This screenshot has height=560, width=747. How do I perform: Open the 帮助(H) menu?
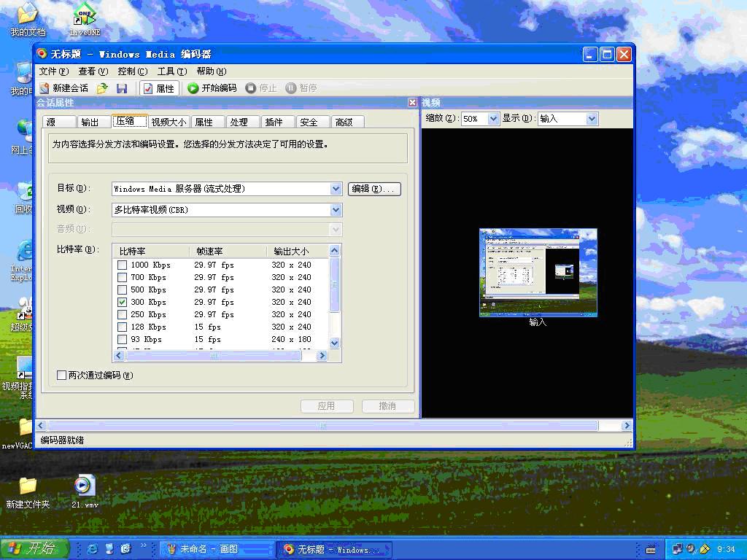[211, 71]
